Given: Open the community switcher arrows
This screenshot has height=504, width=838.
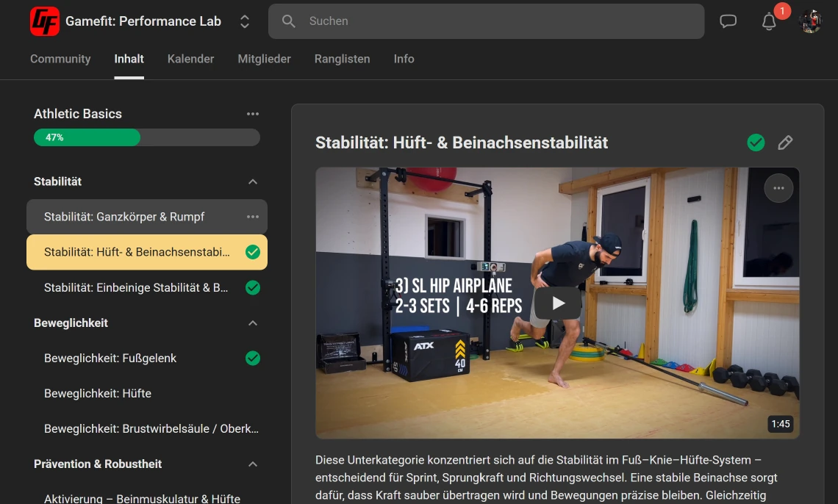Looking at the screenshot, I should point(245,21).
